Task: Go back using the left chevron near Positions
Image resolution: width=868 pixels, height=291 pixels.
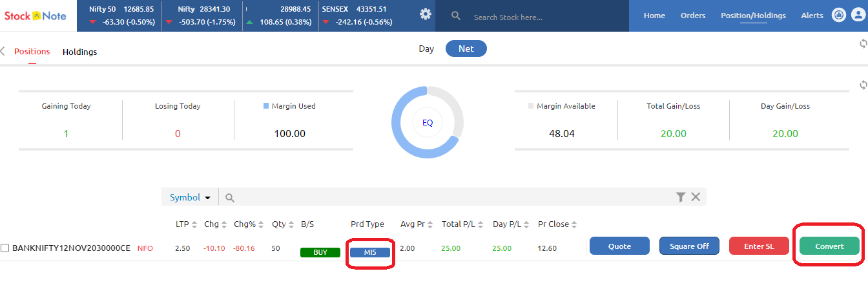Action: (3, 52)
